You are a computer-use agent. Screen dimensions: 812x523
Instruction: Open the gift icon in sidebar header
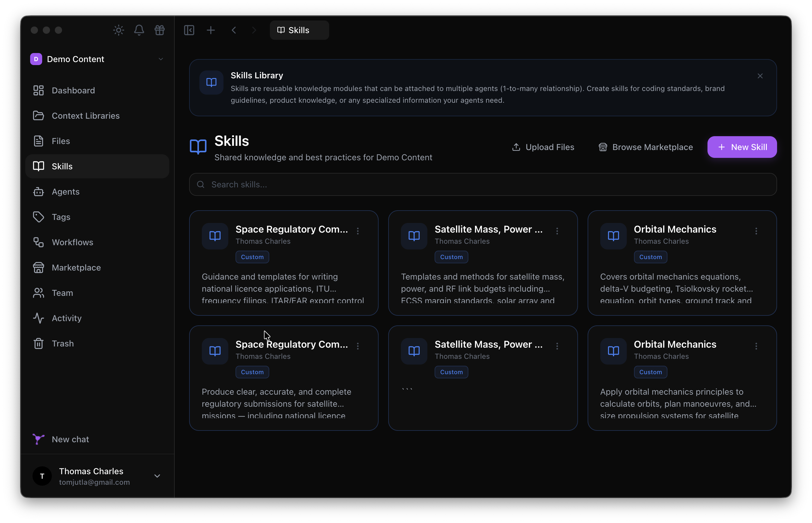(x=160, y=30)
